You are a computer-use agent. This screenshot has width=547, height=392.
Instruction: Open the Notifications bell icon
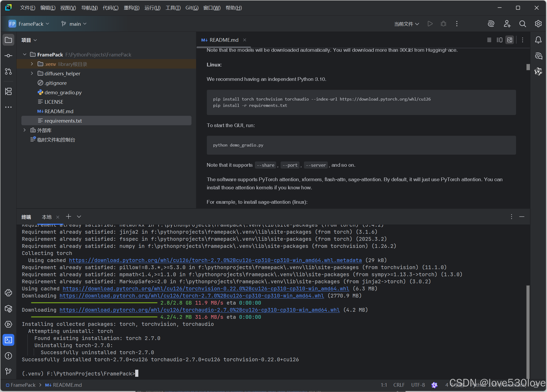[538, 40]
